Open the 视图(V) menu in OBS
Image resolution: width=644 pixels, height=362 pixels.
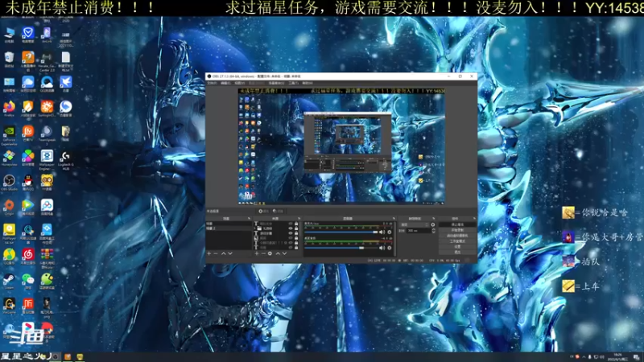coord(239,83)
